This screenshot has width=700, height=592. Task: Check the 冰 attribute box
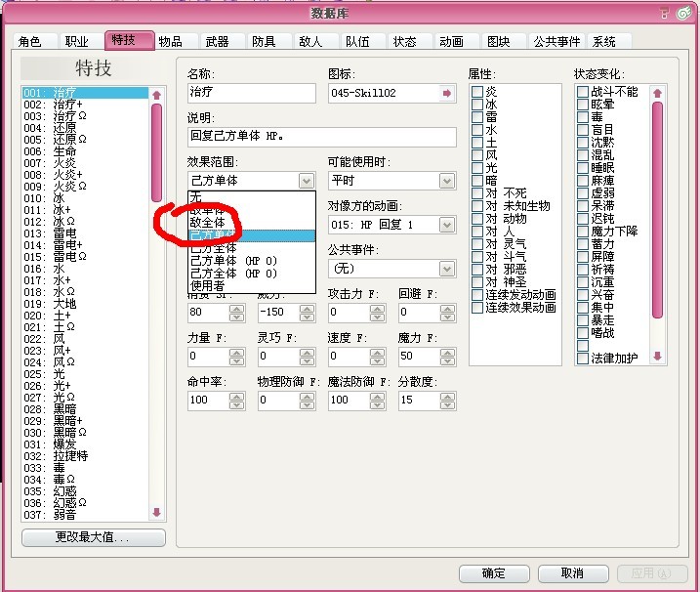(477, 105)
